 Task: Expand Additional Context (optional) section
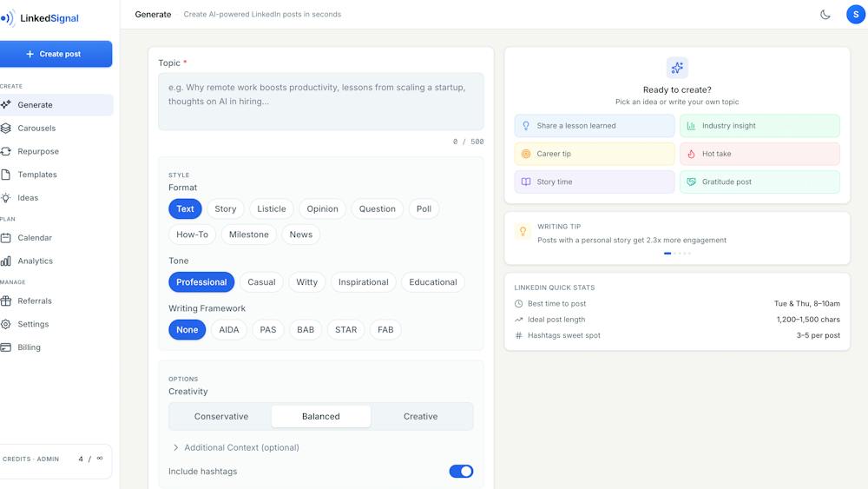[236, 447]
